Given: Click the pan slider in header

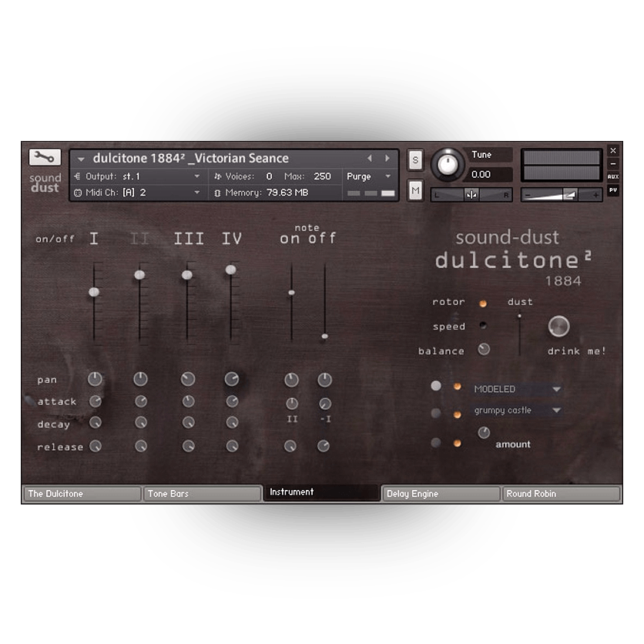Looking at the screenshot, I should (x=471, y=195).
